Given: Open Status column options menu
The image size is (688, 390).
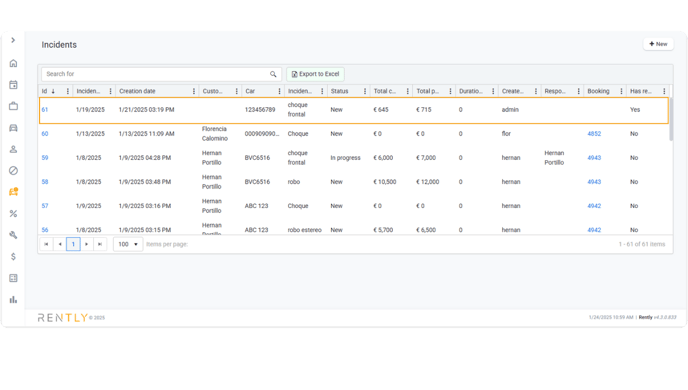Looking at the screenshot, I should tap(365, 91).
